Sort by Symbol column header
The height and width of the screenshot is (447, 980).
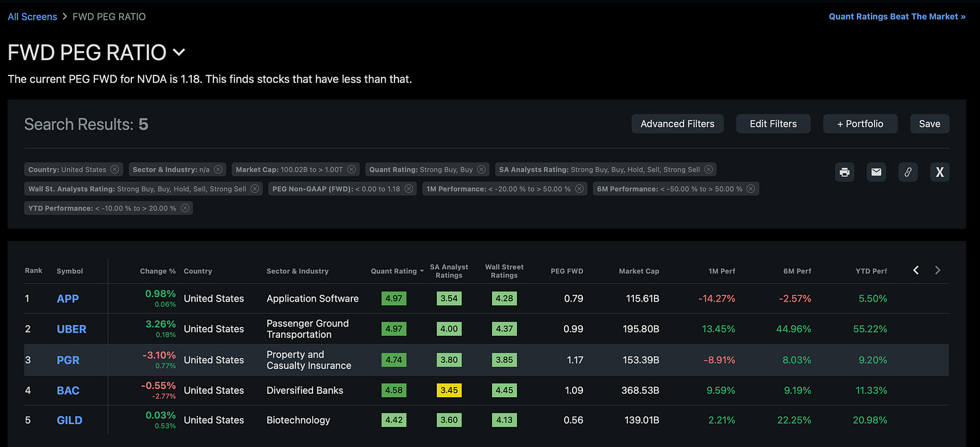(x=70, y=271)
